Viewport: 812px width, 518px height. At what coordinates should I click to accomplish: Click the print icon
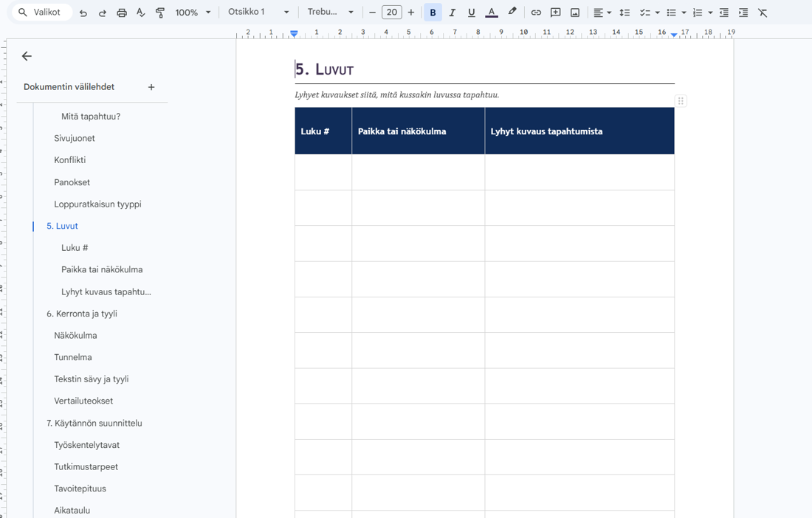[122, 13]
